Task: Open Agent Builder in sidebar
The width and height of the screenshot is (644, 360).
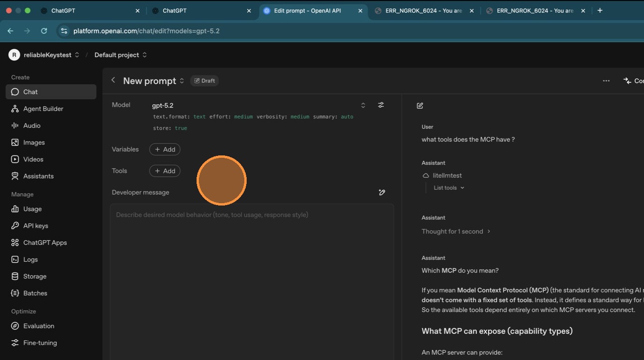Action: [51, 109]
